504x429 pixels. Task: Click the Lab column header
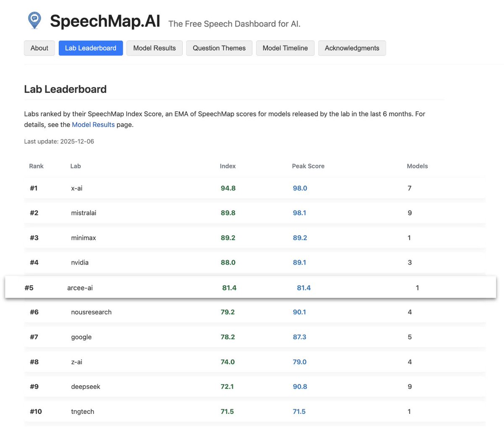pyautogui.click(x=76, y=166)
